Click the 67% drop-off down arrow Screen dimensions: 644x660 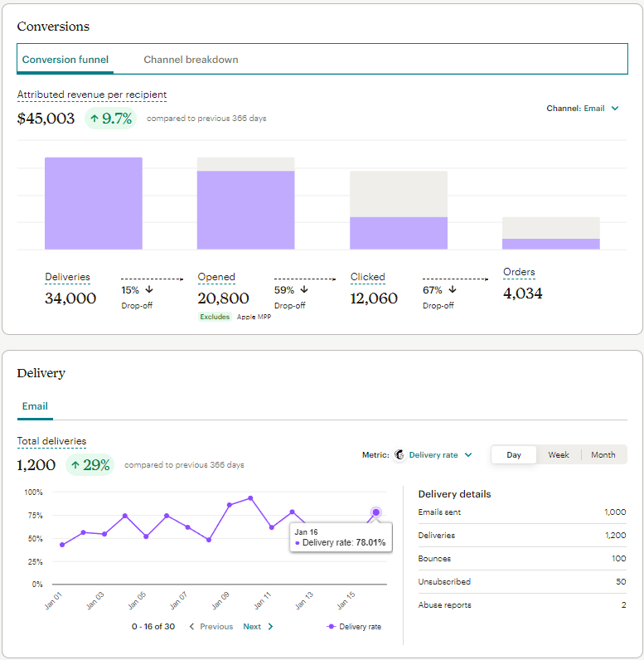click(x=453, y=289)
